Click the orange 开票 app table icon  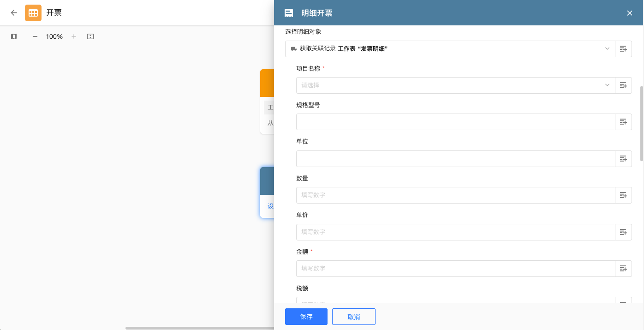pos(33,13)
